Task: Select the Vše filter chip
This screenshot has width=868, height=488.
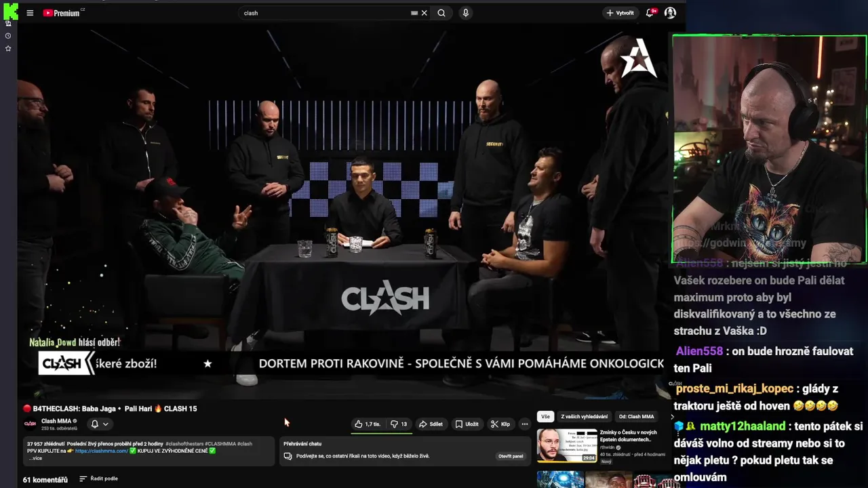Action: tap(545, 417)
